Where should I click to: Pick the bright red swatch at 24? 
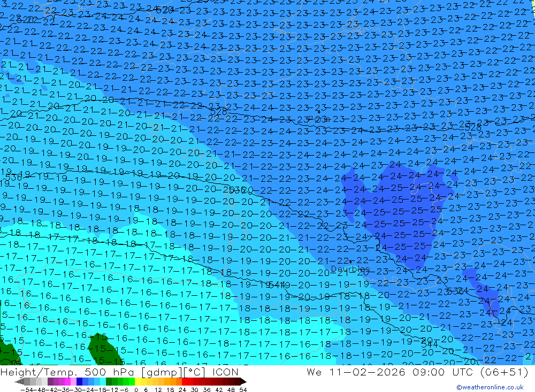coord(185,381)
